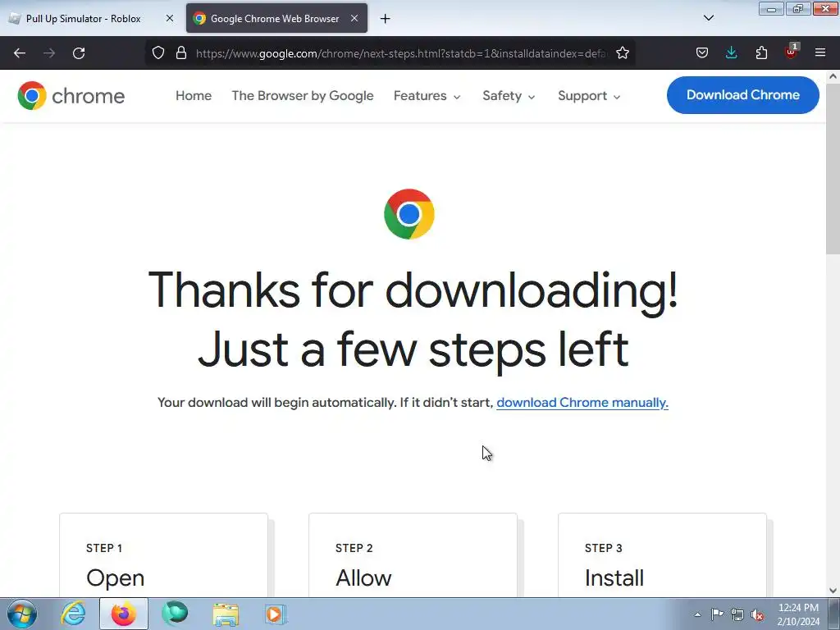Screen dimensions: 840x630
Task: Go back using the browser back arrow
Action: coord(20,53)
